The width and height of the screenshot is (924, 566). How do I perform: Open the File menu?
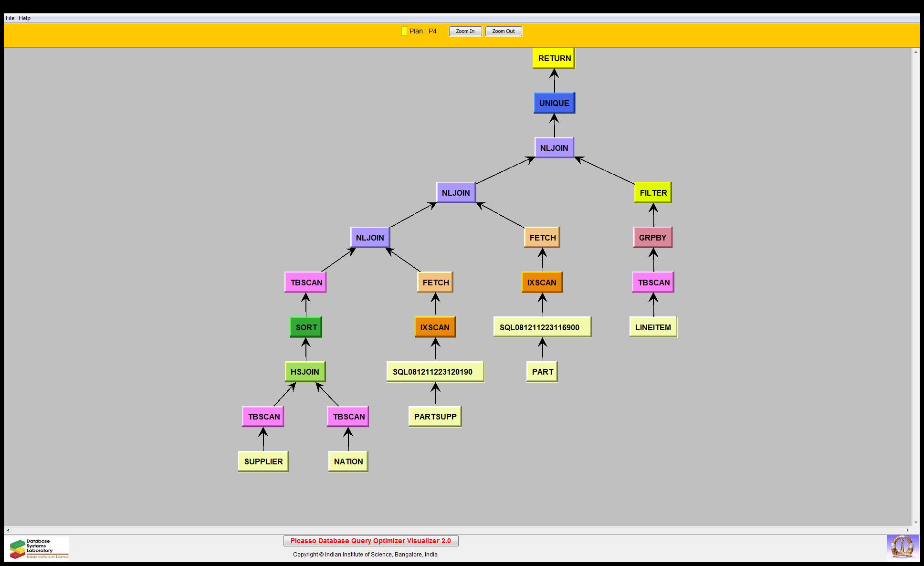pos(10,18)
